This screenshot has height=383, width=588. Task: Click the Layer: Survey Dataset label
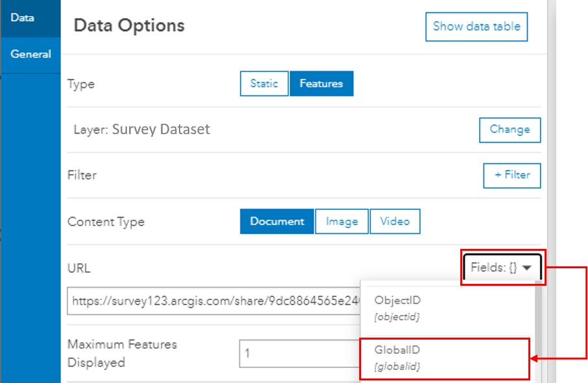[x=142, y=129]
